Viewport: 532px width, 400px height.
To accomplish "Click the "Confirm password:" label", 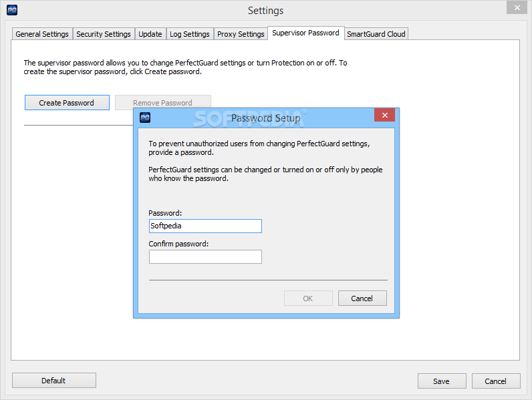I will 178,244.
